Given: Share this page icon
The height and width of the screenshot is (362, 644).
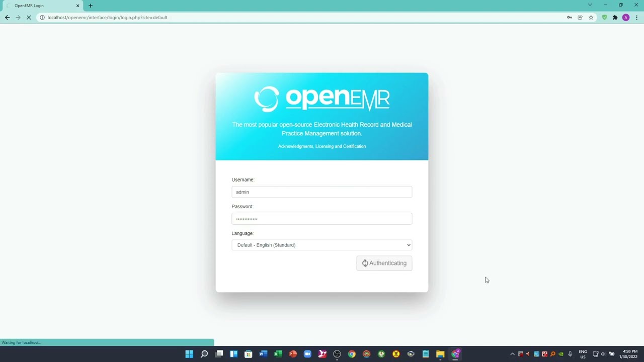Looking at the screenshot, I should coord(580,18).
